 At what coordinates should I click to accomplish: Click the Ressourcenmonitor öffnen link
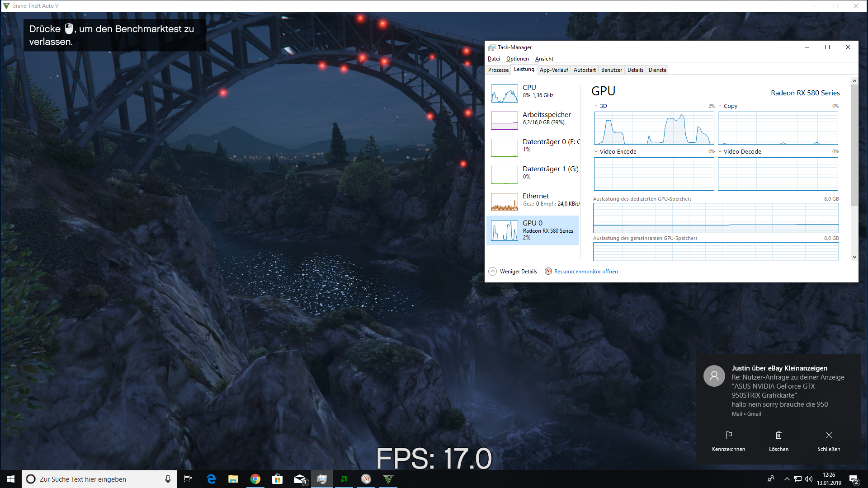click(586, 272)
